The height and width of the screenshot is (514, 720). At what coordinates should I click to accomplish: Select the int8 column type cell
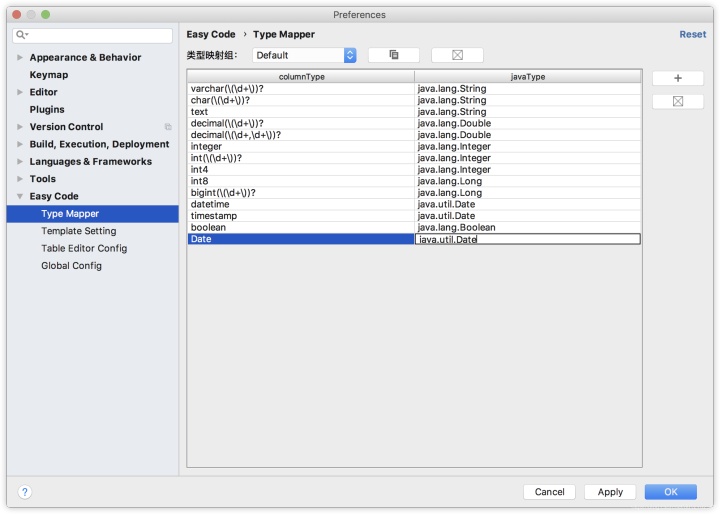click(x=301, y=181)
